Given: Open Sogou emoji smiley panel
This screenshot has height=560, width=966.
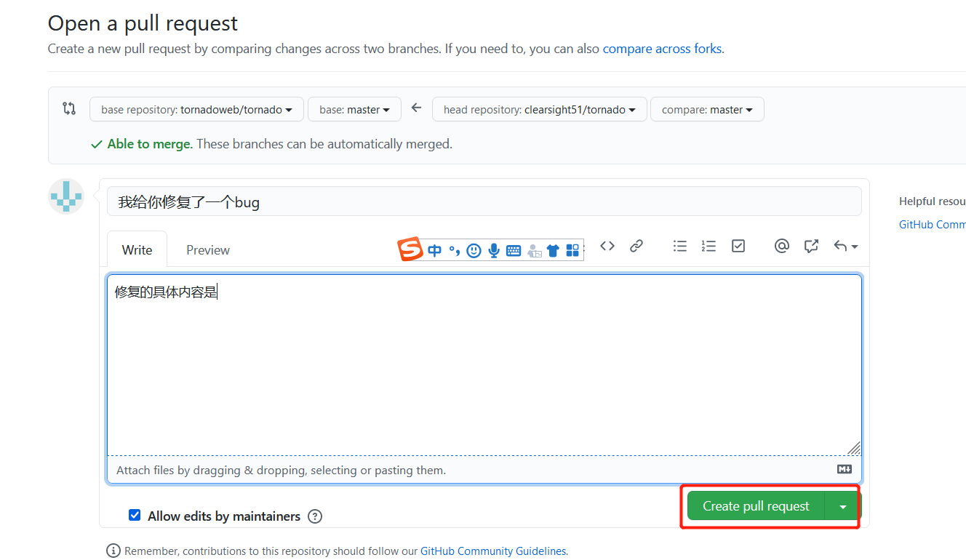Looking at the screenshot, I should point(474,251).
